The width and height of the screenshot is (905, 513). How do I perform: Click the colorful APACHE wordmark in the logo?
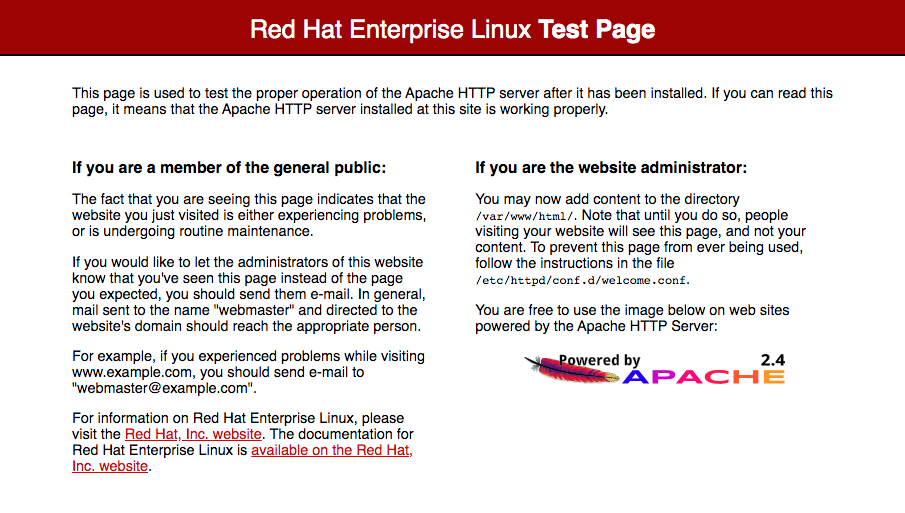[x=703, y=376]
